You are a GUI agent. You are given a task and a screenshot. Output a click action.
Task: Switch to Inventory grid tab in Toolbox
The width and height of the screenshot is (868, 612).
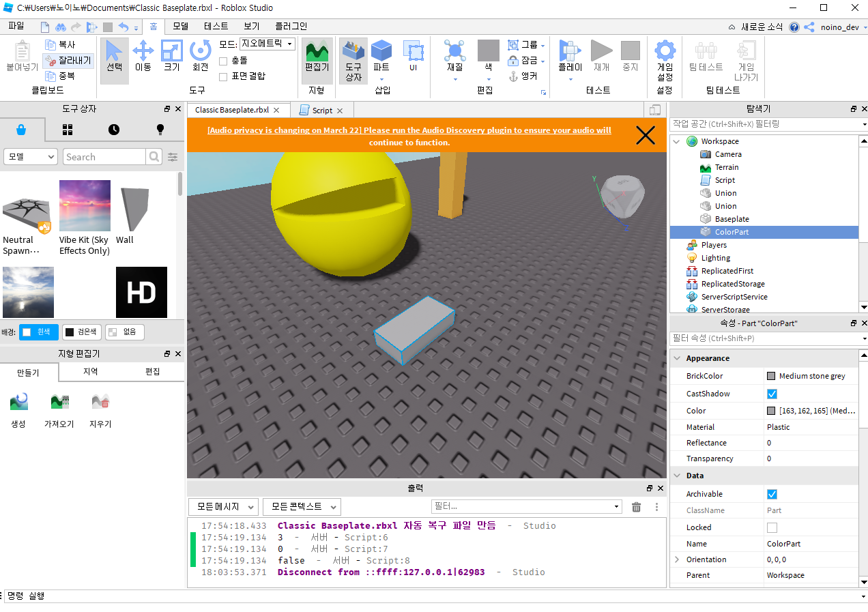pos(68,130)
